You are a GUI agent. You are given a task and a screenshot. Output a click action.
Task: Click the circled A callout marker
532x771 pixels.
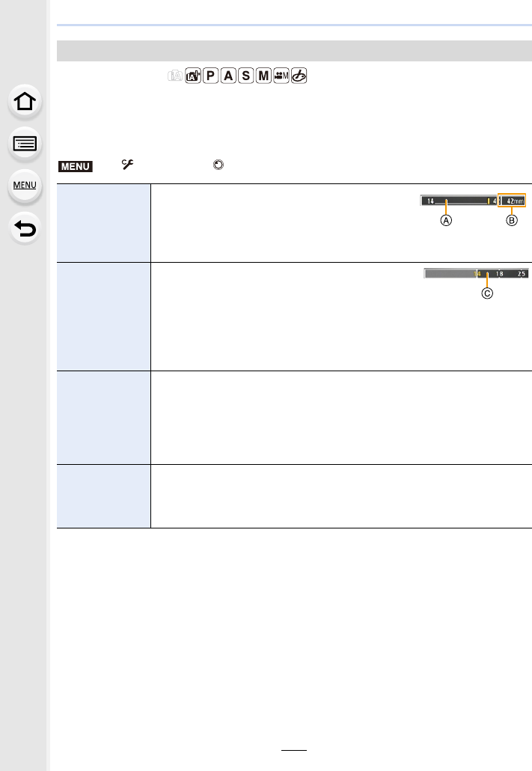pyautogui.click(x=446, y=221)
